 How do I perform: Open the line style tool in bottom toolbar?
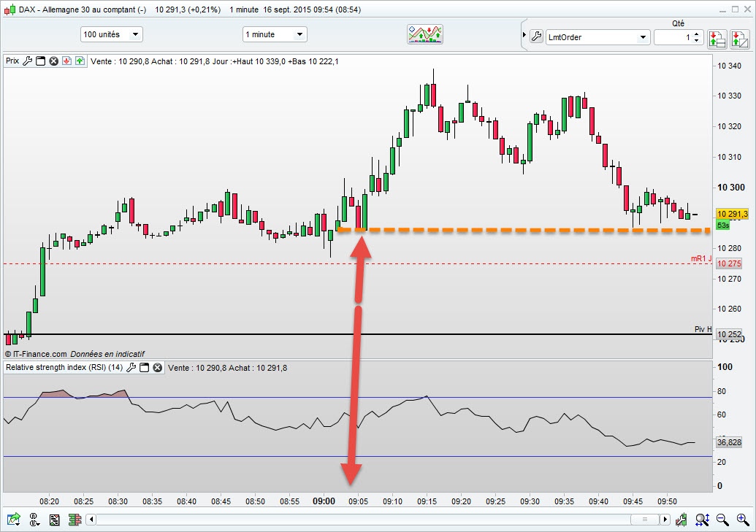point(34,519)
